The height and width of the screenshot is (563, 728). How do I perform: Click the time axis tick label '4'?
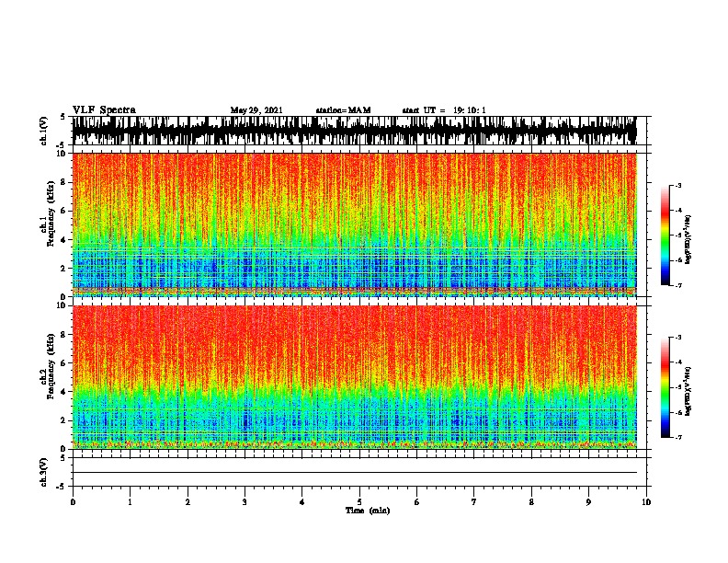point(302,502)
